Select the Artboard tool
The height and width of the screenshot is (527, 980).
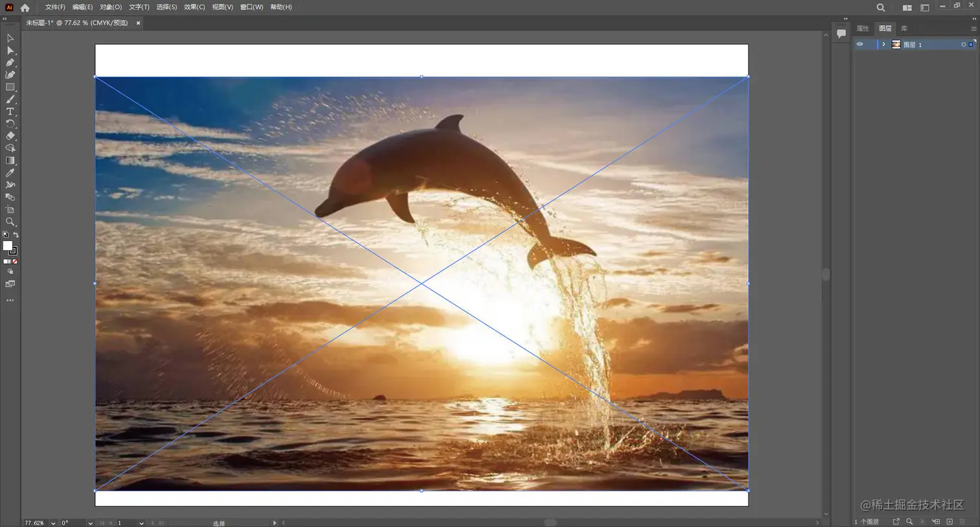pos(10,209)
